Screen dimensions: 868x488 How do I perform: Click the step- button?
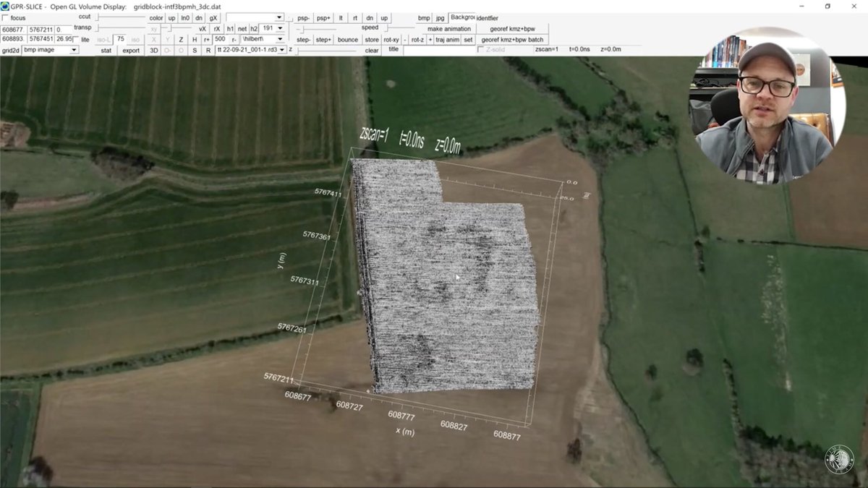coord(303,39)
